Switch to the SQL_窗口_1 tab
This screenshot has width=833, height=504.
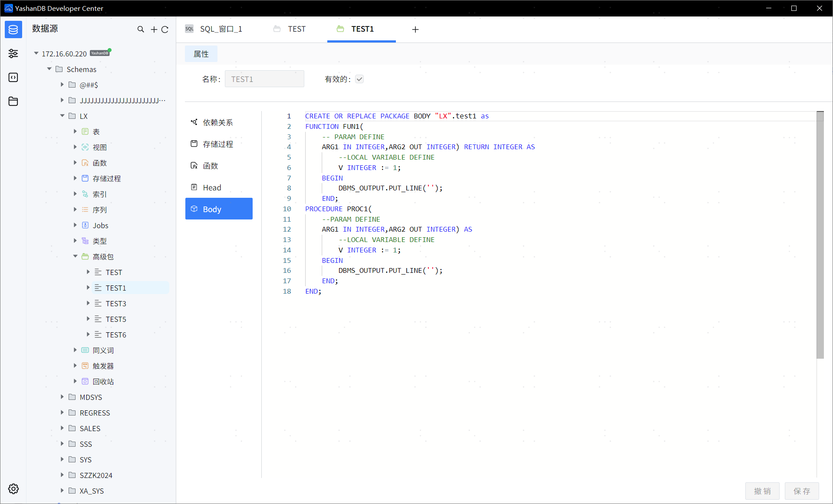(x=221, y=29)
